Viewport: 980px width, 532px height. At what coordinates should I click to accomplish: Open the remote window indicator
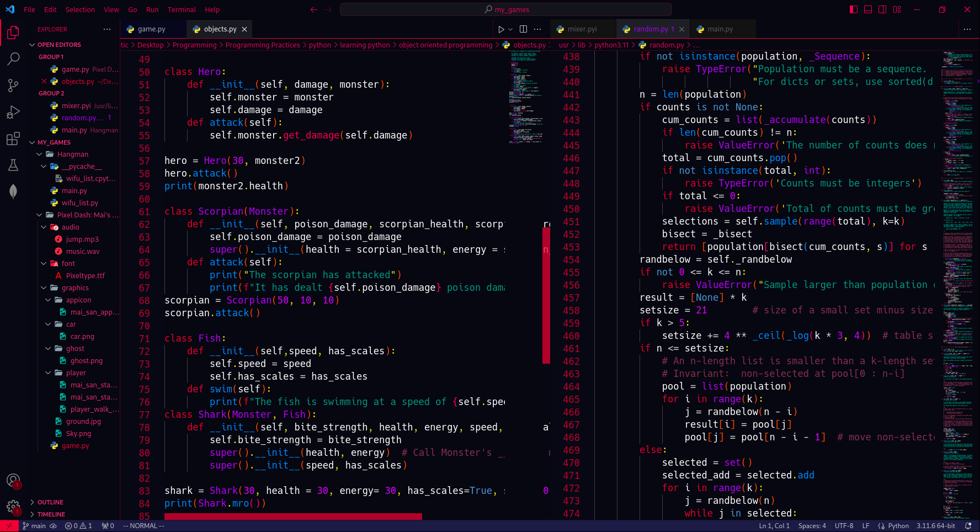pyautogui.click(x=9, y=526)
